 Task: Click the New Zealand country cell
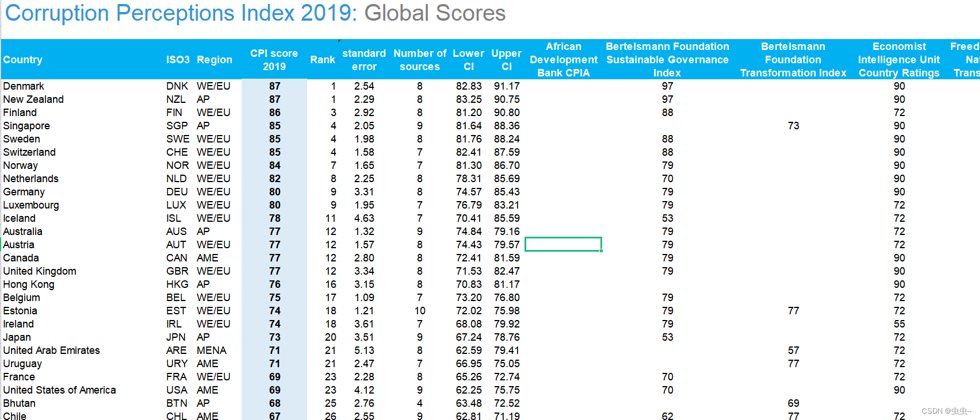33,99
